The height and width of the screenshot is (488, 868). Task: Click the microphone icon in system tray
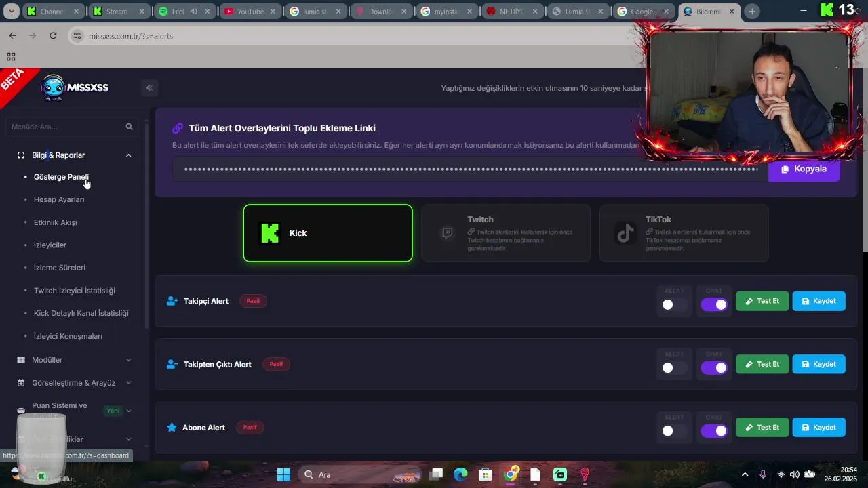click(x=763, y=474)
